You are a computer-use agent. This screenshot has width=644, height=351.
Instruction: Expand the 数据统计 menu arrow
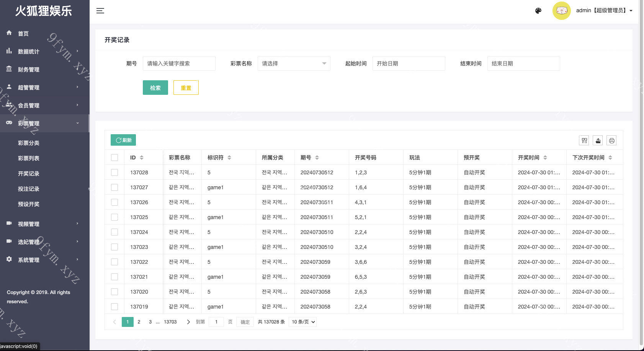pos(77,51)
